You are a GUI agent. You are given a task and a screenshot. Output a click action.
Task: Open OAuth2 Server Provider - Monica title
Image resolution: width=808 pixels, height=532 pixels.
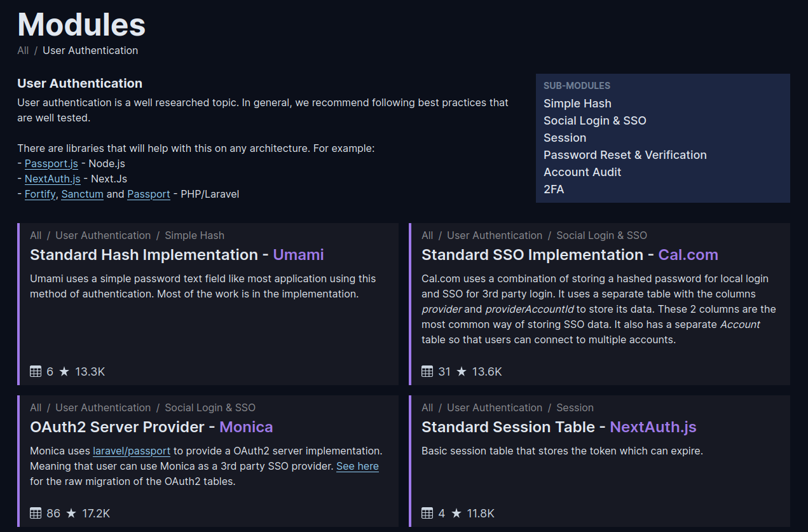point(151,427)
